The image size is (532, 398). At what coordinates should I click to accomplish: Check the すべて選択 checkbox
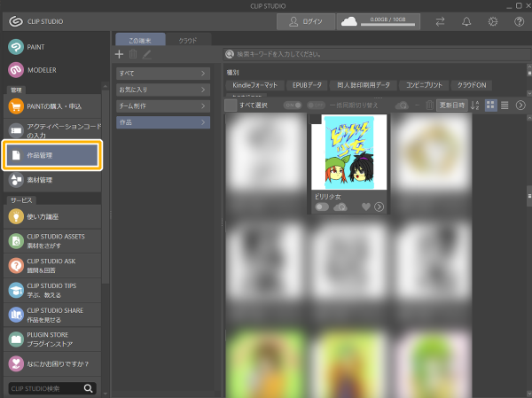tap(231, 105)
